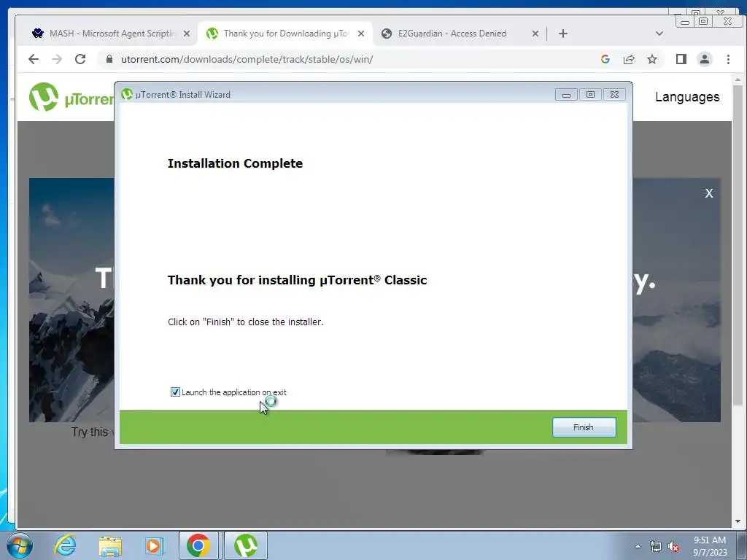Show hidden system tray icons

tap(638, 546)
